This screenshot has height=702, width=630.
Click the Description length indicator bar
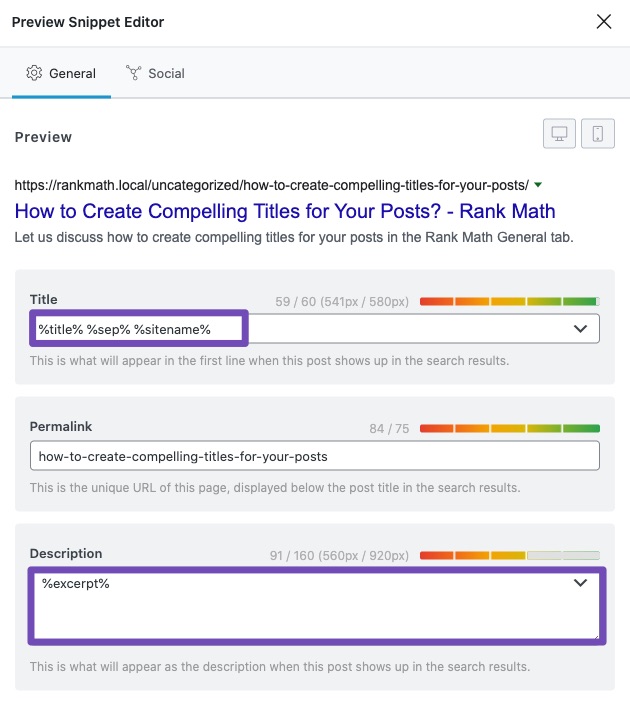point(509,554)
